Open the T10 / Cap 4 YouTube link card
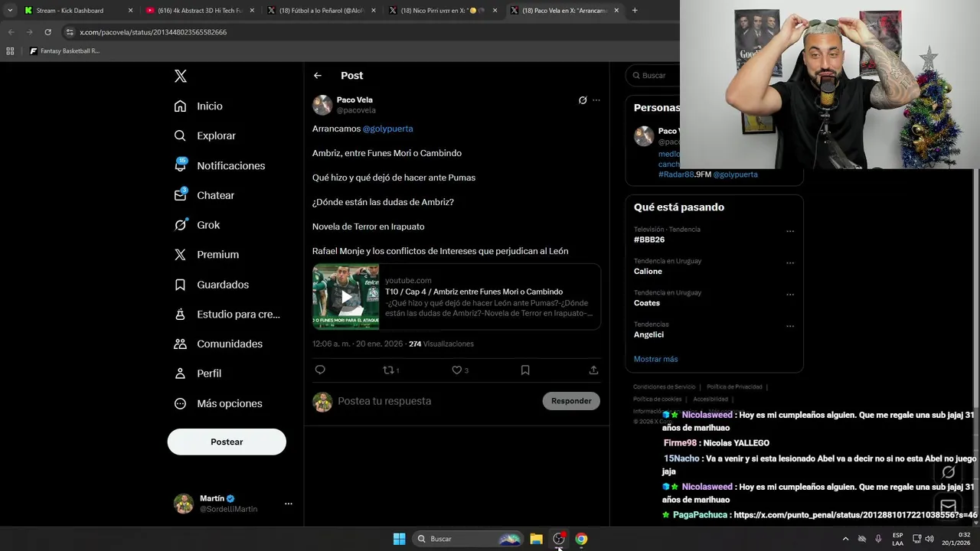This screenshot has height=551, width=980. pos(456,297)
